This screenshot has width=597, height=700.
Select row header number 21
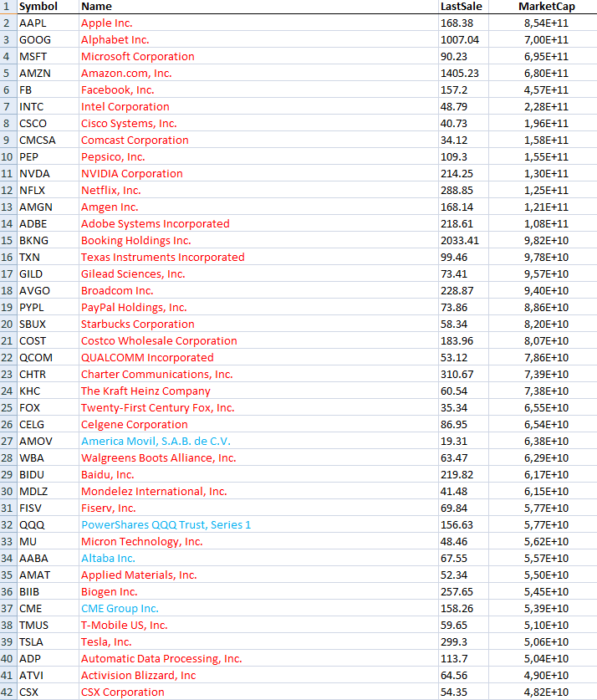(x=8, y=340)
